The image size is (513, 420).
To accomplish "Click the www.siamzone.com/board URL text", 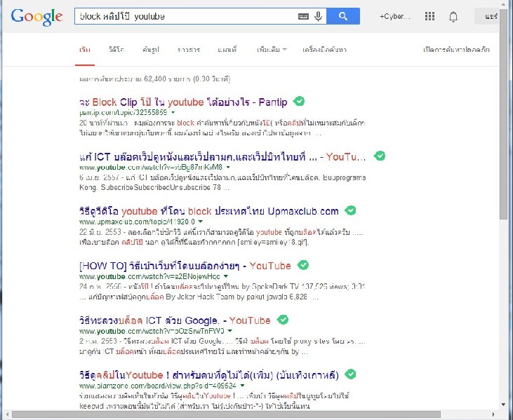I will click(x=158, y=386).
